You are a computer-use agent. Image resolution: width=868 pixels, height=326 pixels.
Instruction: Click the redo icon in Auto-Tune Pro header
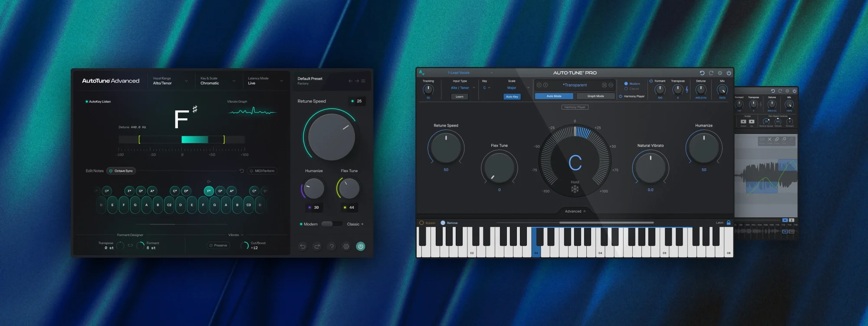711,73
